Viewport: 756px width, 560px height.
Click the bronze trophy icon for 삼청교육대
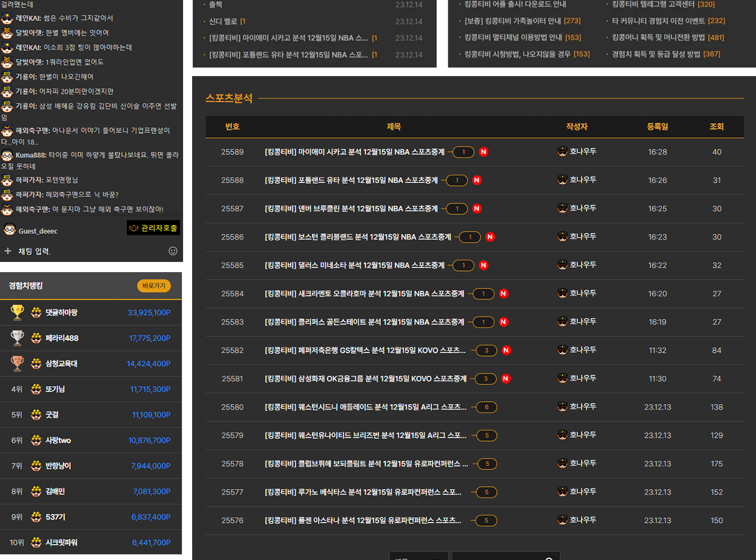[17, 363]
